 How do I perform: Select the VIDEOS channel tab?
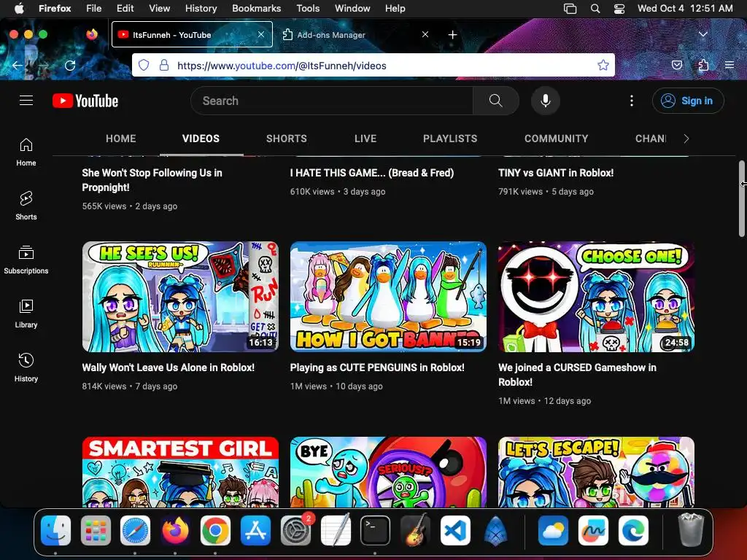point(201,139)
